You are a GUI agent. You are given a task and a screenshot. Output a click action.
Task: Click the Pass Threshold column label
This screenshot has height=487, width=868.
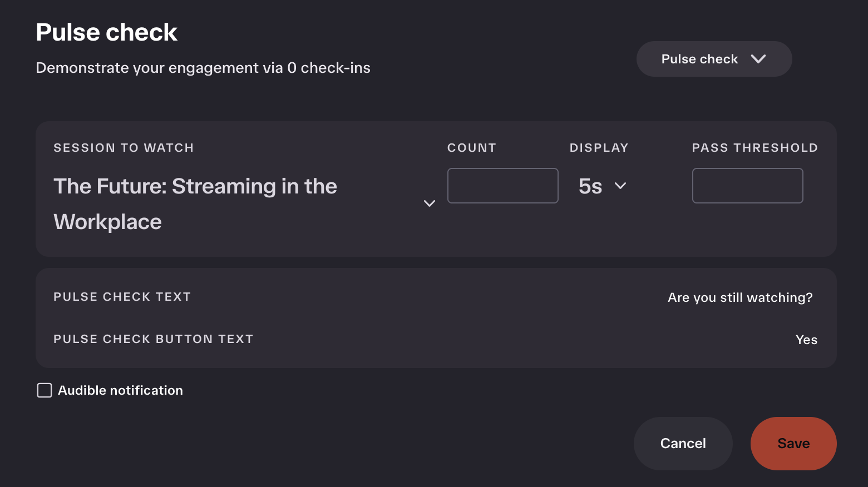click(755, 148)
